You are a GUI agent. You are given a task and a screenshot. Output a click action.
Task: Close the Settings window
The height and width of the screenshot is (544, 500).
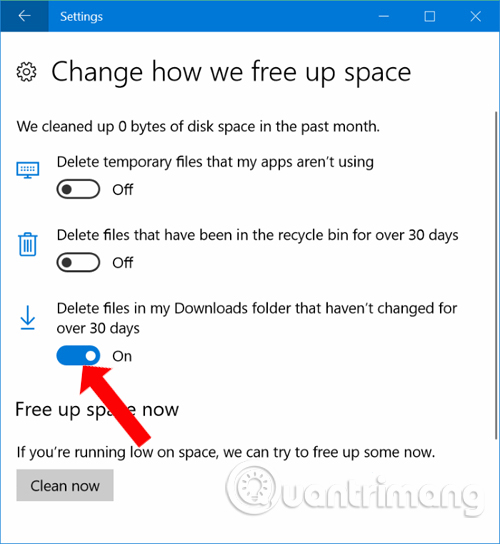pos(476,16)
